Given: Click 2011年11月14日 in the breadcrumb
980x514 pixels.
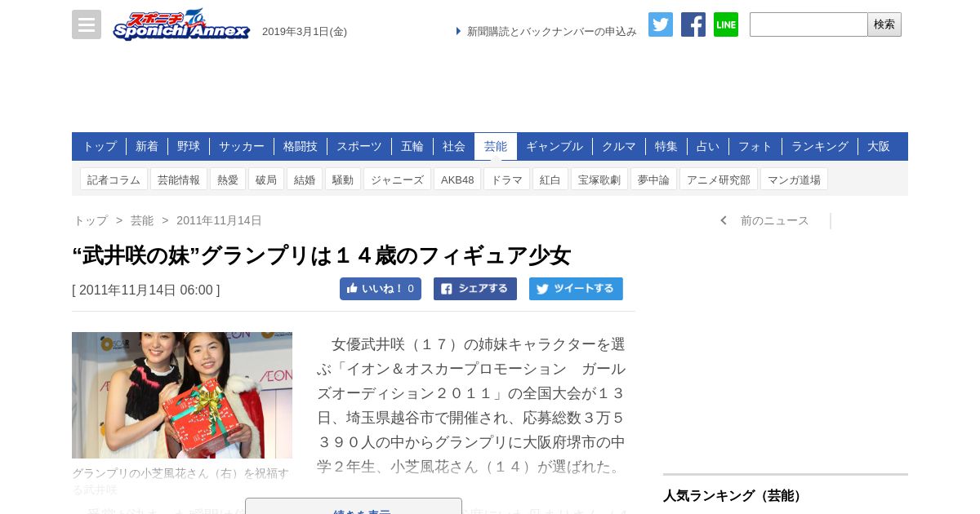Looking at the screenshot, I should pyautogui.click(x=219, y=220).
